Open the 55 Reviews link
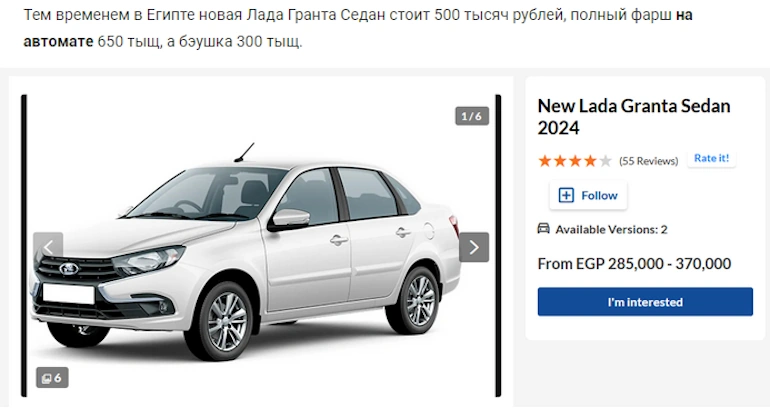Viewport: 770px width, 417px height. (x=648, y=161)
